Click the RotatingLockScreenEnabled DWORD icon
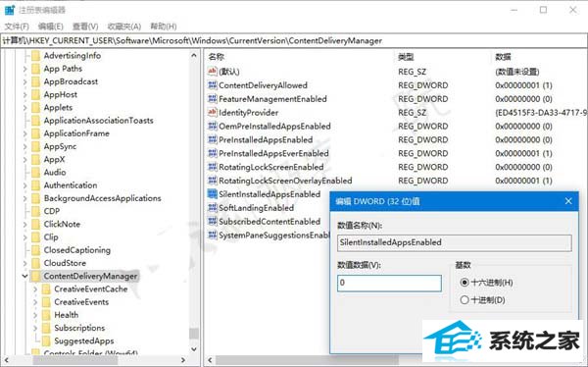This screenshot has width=588, height=367. (213, 167)
